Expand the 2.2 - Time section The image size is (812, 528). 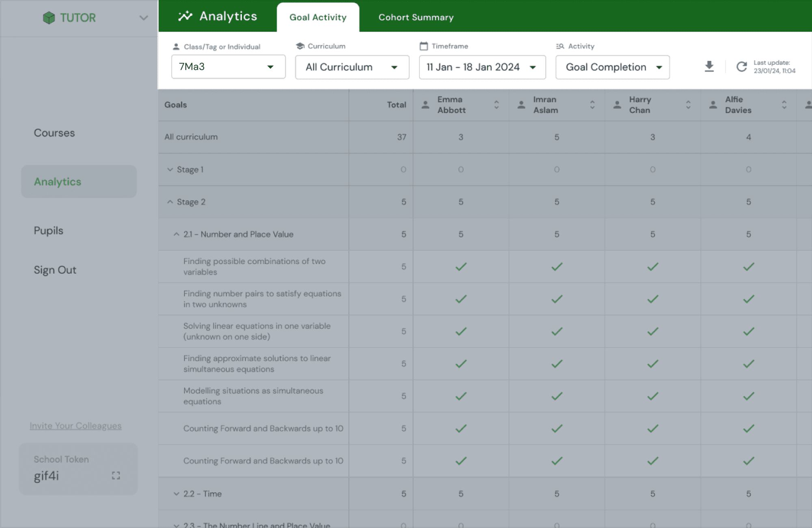pyautogui.click(x=176, y=494)
